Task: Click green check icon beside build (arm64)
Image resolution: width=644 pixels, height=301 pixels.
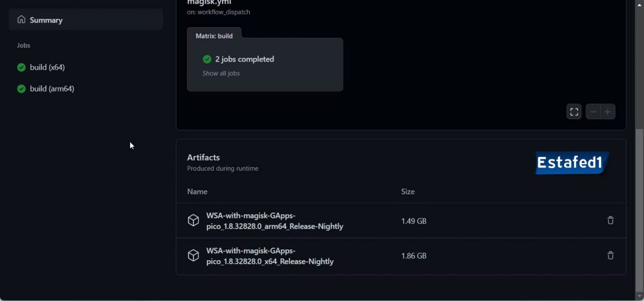Action: pyautogui.click(x=21, y=89)
